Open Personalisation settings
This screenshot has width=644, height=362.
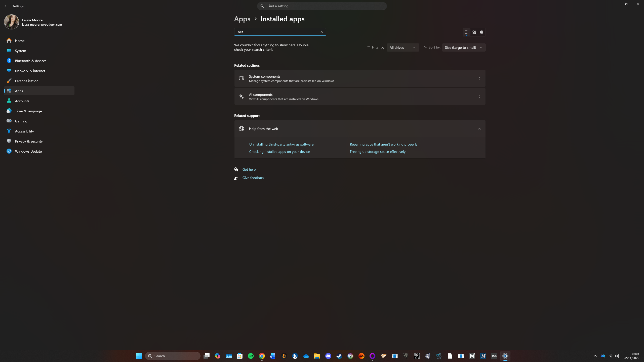tap(27, 81)
